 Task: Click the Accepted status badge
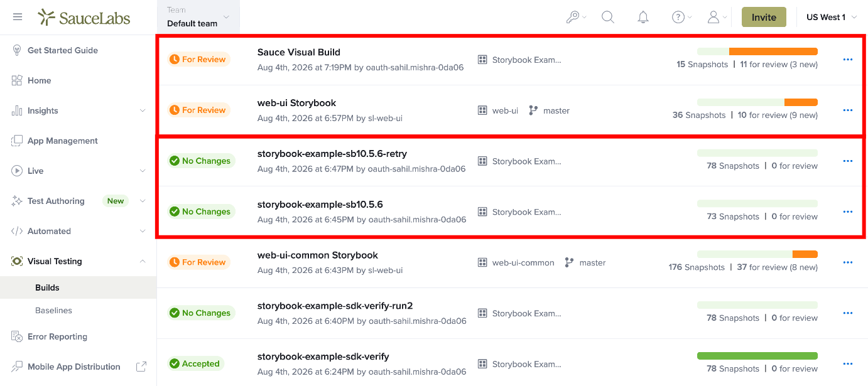coord(195,363)
